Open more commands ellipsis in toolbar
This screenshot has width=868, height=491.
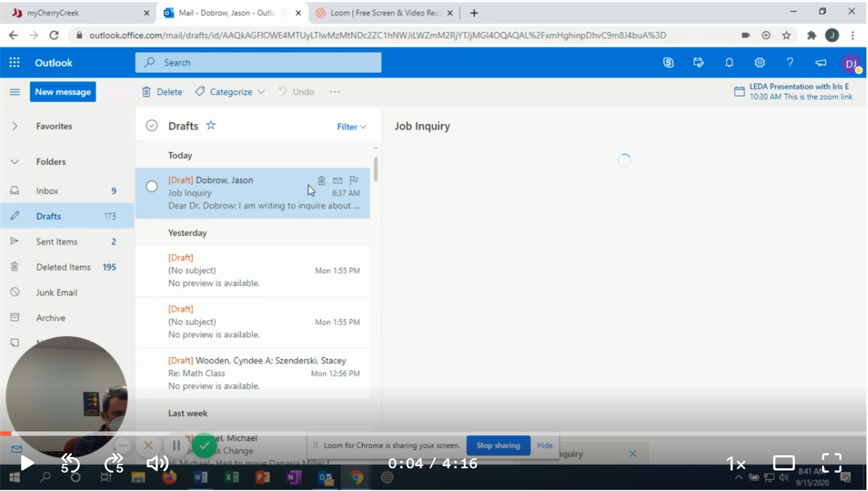pos(334,91)
